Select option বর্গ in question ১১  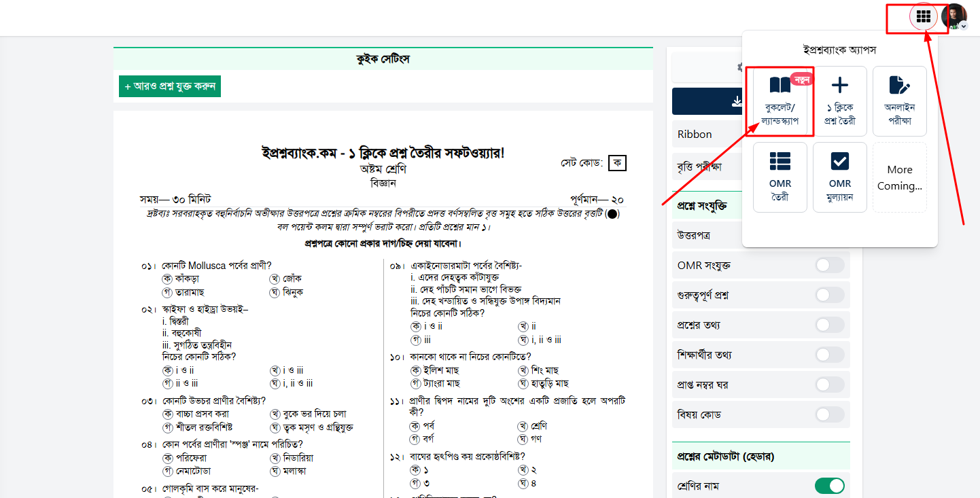click(422, 439)
